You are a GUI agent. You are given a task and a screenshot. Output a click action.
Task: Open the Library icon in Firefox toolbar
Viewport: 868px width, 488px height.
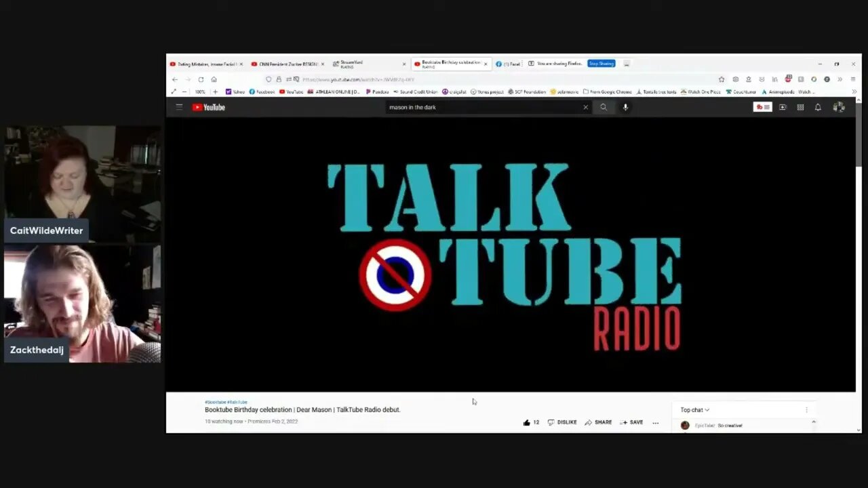(x=774, y=79)
